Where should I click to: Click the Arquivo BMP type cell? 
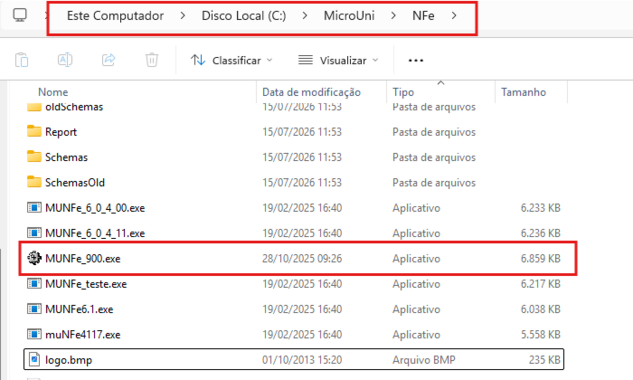[x=424, y=360]
